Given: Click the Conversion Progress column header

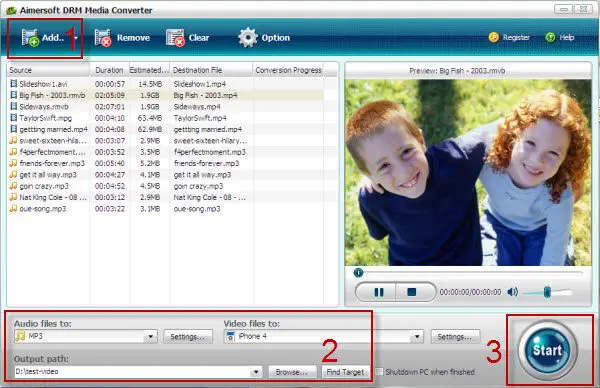Looking at the screenshot, I should tap(289, 70).
